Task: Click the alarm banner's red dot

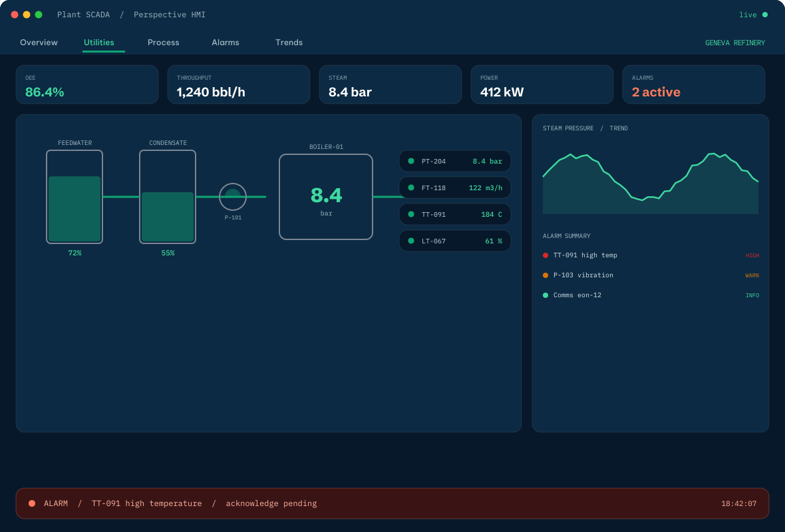Action: tap(32, 503)
